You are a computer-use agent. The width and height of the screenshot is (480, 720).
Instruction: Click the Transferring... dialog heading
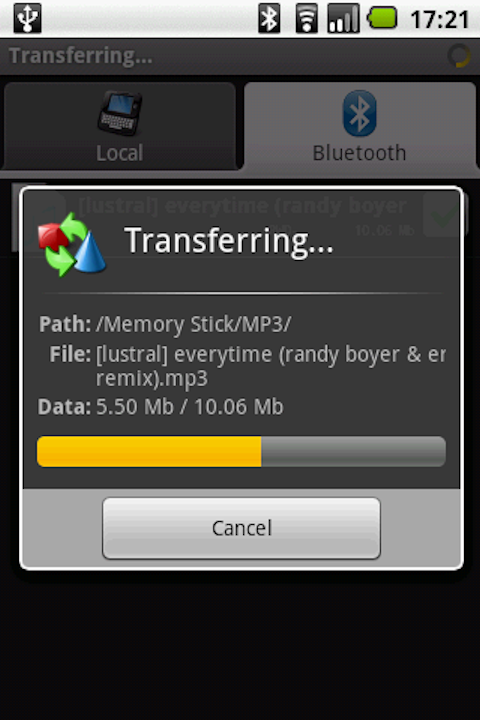[229, 241]
